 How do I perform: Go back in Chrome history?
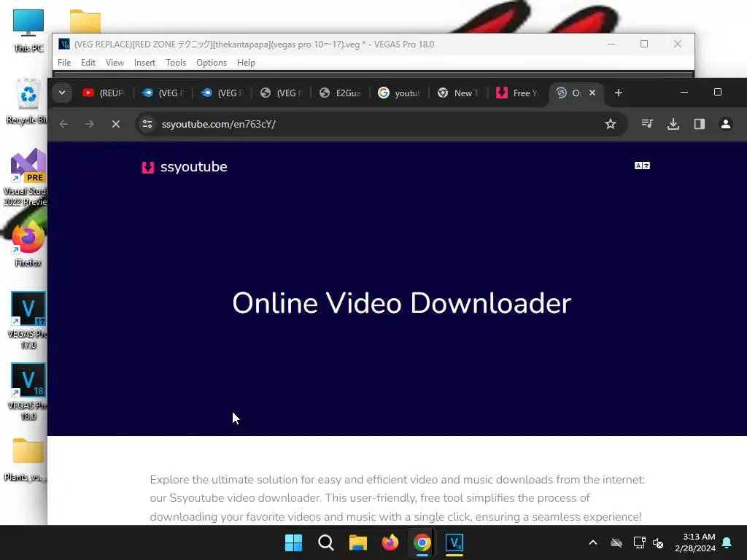(x=63, y=124)
